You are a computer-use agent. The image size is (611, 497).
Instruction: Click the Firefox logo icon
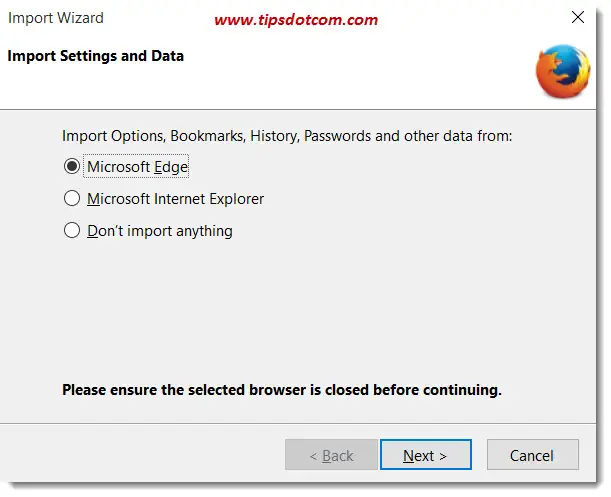point(563,71)
